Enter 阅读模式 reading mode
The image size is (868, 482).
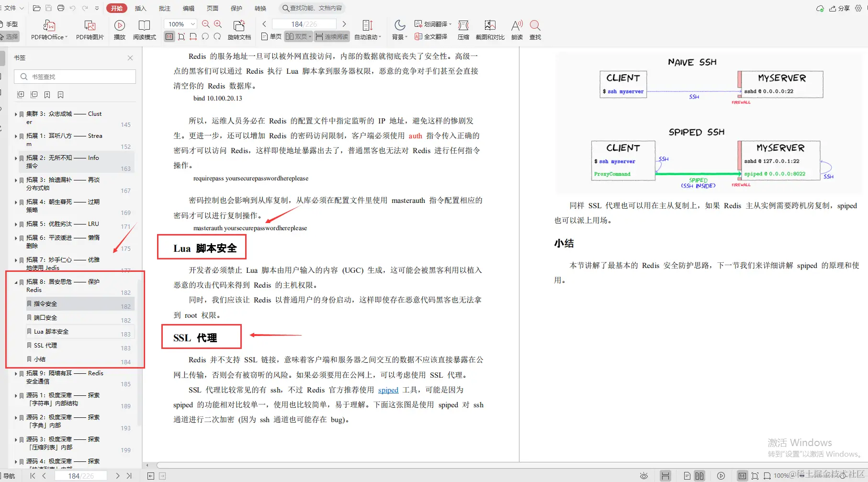145,29
